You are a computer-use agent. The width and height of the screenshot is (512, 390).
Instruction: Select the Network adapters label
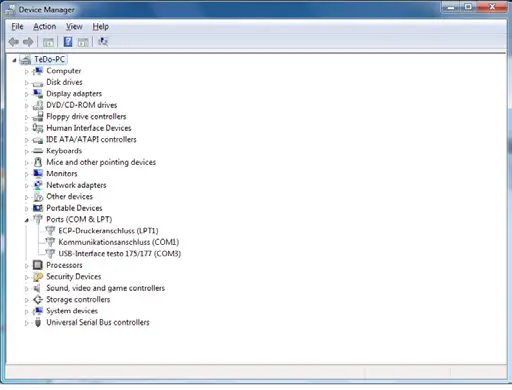76,185
